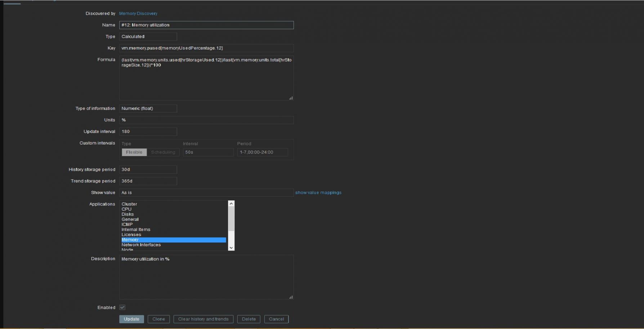Click the Description textarea resize grip
Image resolution: width=644 pixels, height=329 pixels.
[x=290, y=297]
